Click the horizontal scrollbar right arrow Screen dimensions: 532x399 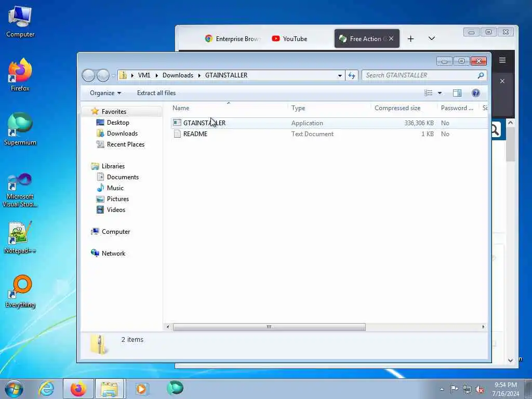[x=483, y=327]
